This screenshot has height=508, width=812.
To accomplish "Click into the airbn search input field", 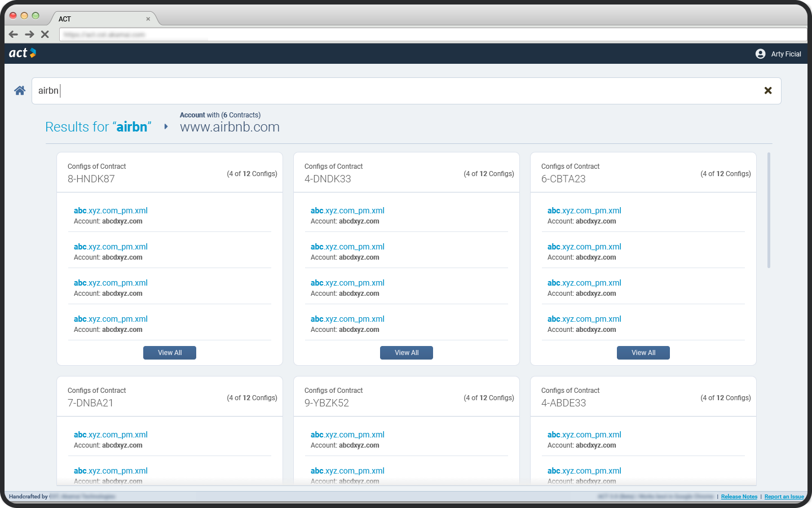I will pyautogui.click(x=395, y=91).
